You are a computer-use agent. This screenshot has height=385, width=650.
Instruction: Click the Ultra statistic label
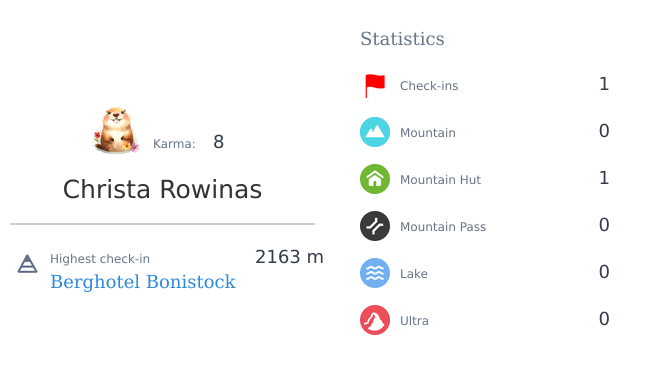[414, 321]
